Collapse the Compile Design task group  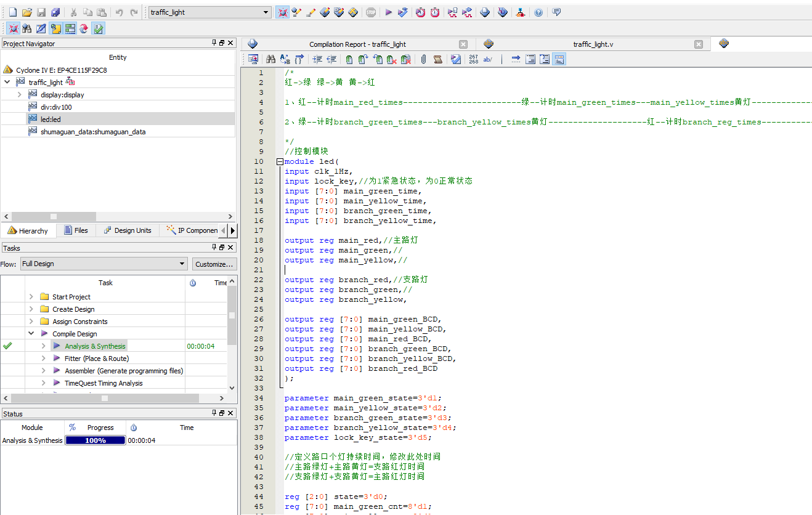[x=31, y=334]
